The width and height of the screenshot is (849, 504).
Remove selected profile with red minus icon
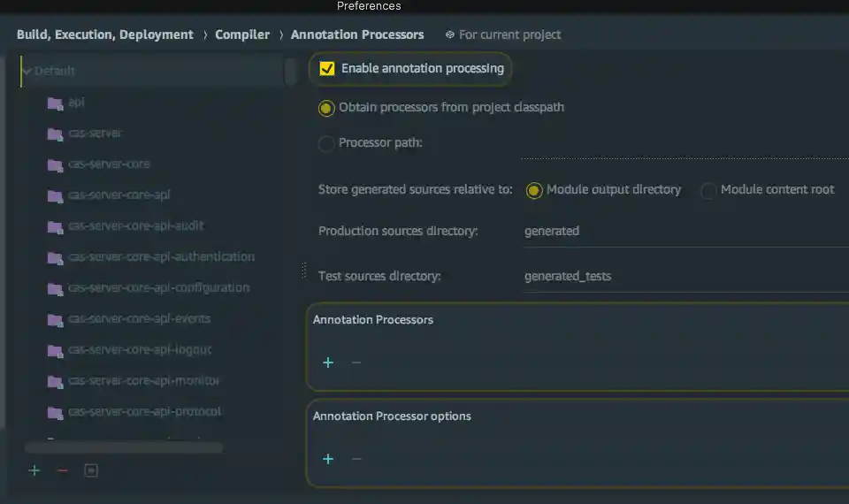pos(62,470)
